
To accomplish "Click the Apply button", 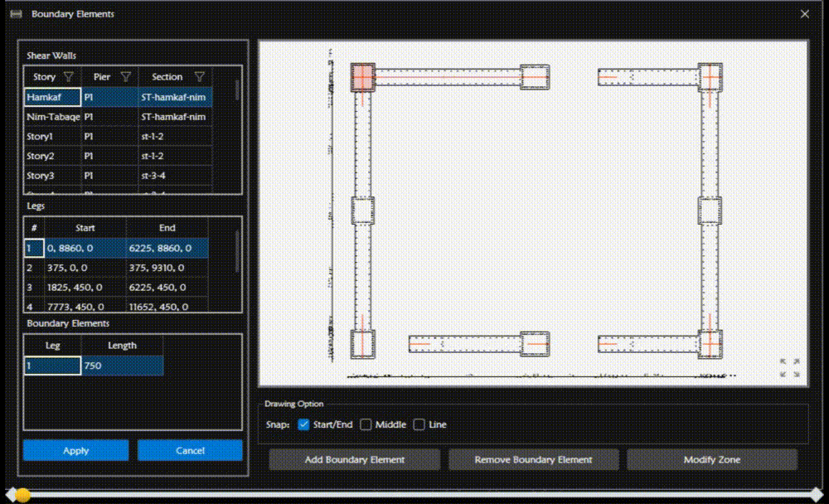I will click(75, 450).
